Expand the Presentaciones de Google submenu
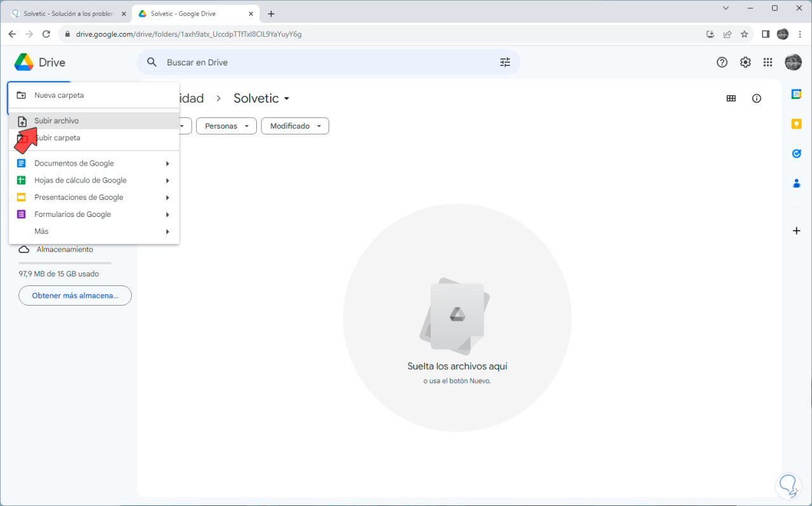Image resolution: width=812 pixels, height=506 pixels. (x=79, y=197)
